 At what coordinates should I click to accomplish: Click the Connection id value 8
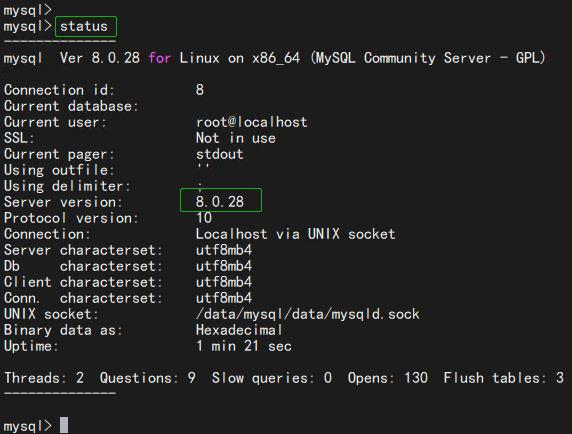pyautogui.click(x=200, y=90)
